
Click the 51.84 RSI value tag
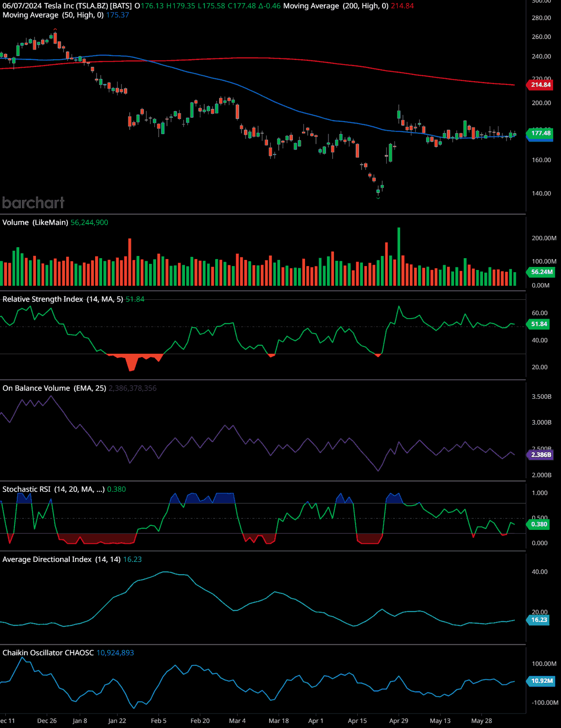[x=539, y=324]
